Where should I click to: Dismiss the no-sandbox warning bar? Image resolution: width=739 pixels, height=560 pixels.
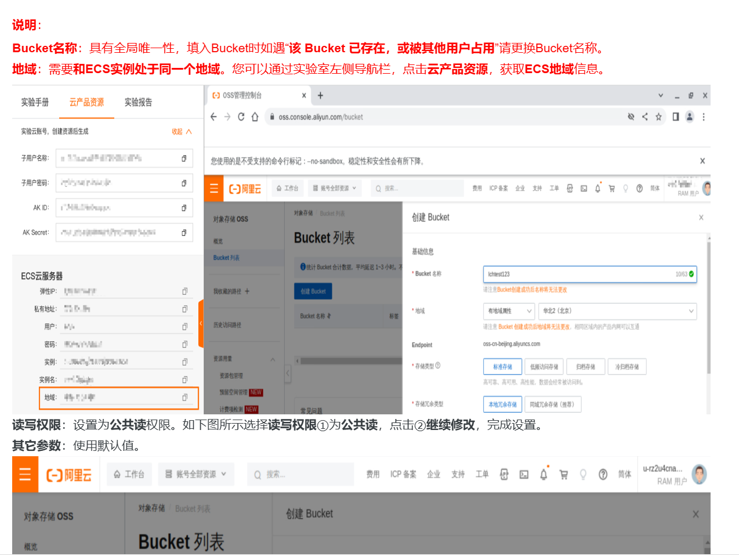pos(702,161)
